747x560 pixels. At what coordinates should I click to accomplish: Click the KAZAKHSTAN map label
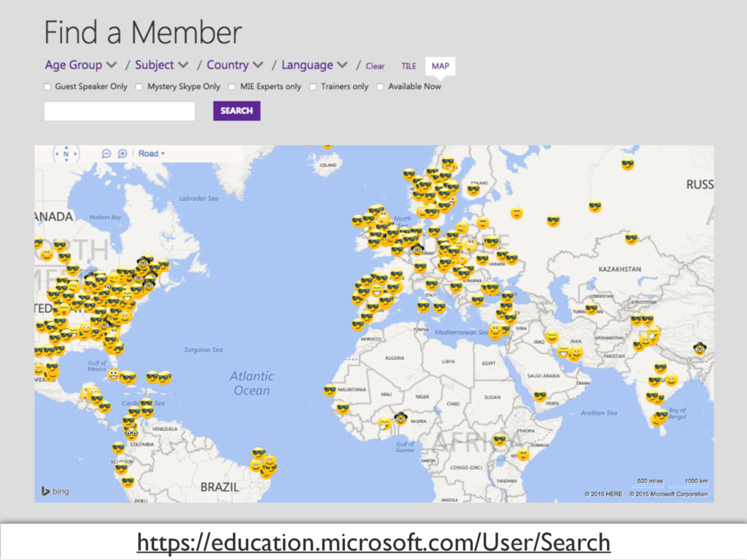(x=619, y=270)
